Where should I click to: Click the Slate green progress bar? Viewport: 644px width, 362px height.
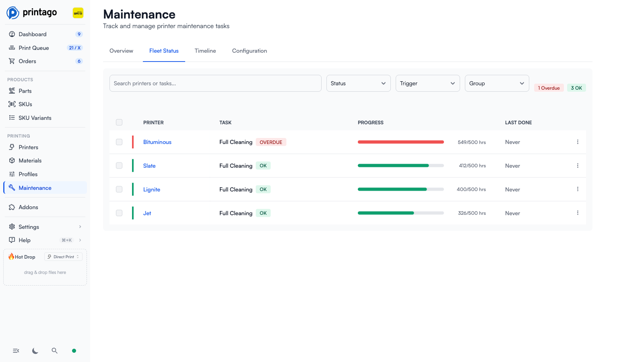401,166
